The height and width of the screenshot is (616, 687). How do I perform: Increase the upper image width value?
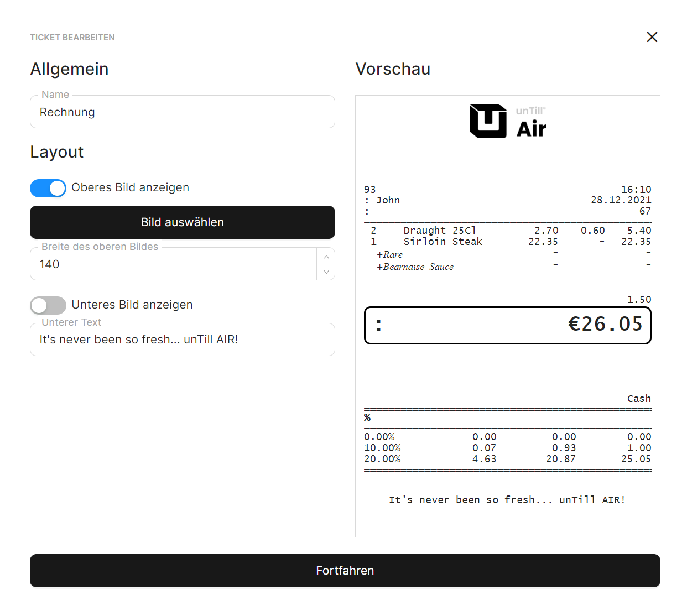click(x=326, y=257)
